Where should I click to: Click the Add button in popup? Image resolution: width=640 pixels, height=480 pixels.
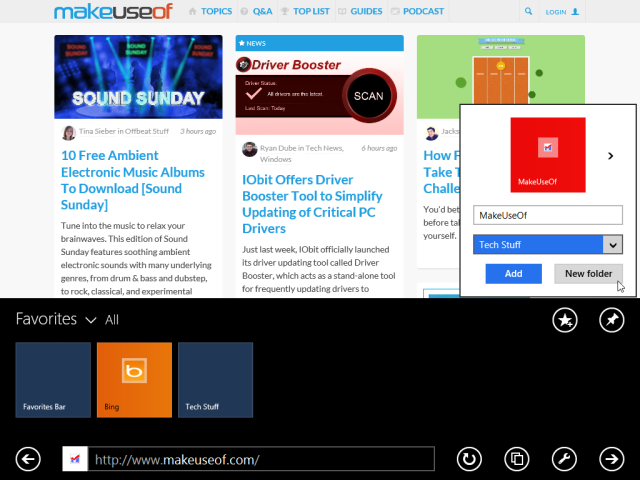tap(513, 273)
